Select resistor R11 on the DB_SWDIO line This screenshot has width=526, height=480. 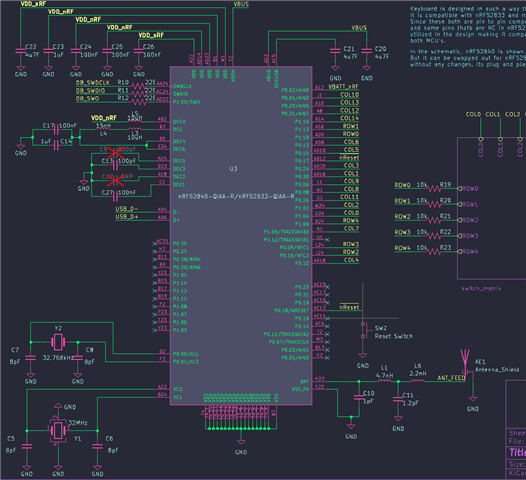click(x=138, y=94)
